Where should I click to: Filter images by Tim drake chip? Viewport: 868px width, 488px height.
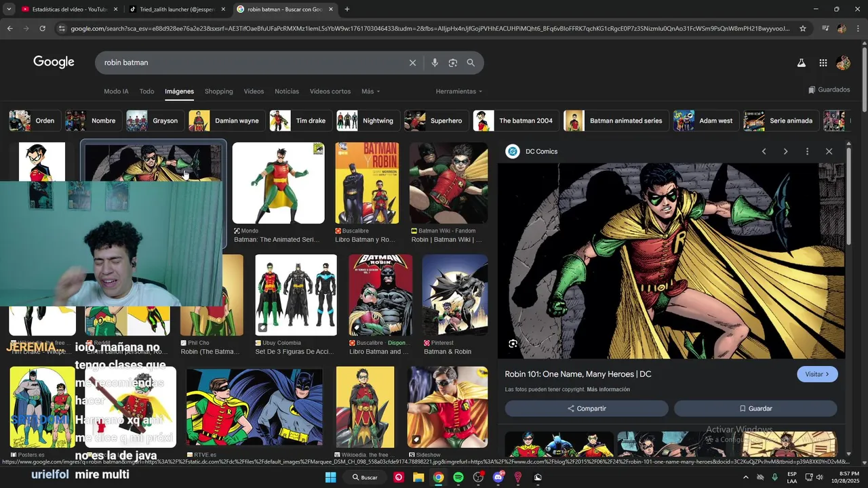pos(300,121)
